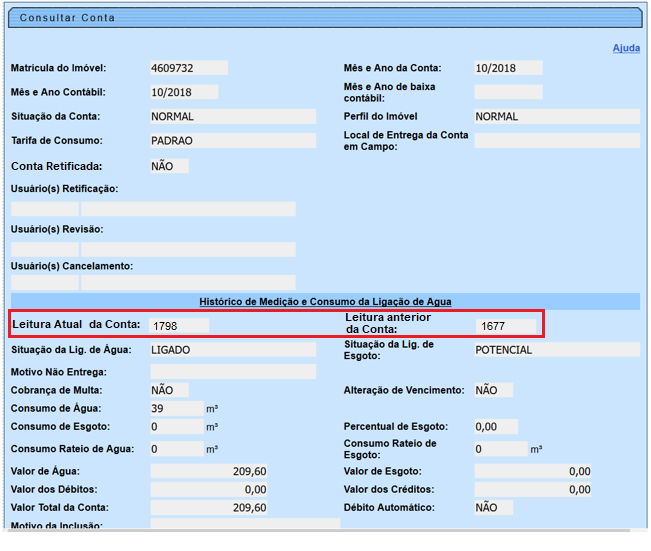Screen dimensions: 651x551
Task: Click the Consultar Conta title tab
Action: 68,18
